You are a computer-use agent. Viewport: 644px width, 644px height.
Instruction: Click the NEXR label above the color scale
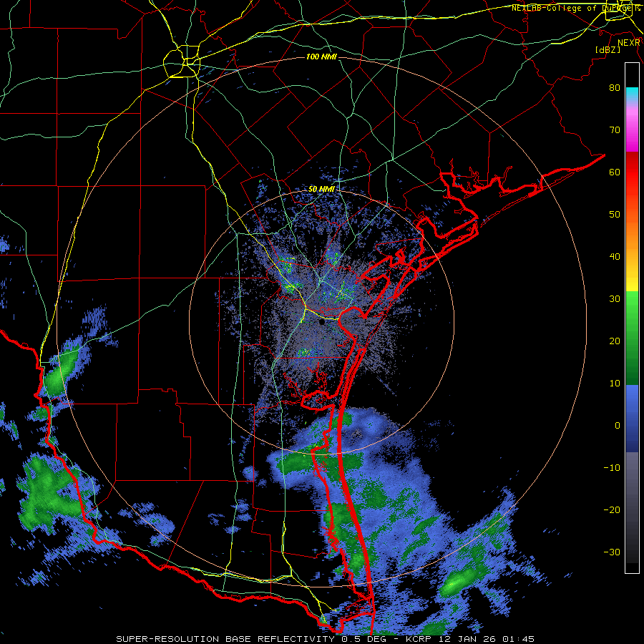coord(628,43)
